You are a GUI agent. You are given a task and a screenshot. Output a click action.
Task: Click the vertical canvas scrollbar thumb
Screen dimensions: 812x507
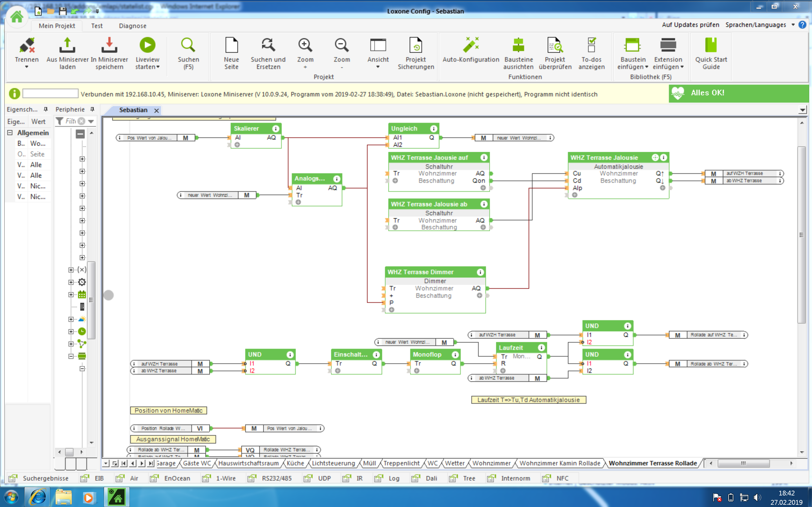[801, 235]
